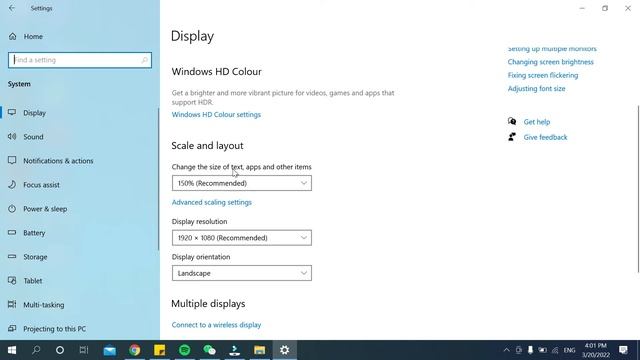The height and width of the screenshot is (360, 640).
Task: Open Sticky Notes from taskbar
Action: [x=160, y=350]
